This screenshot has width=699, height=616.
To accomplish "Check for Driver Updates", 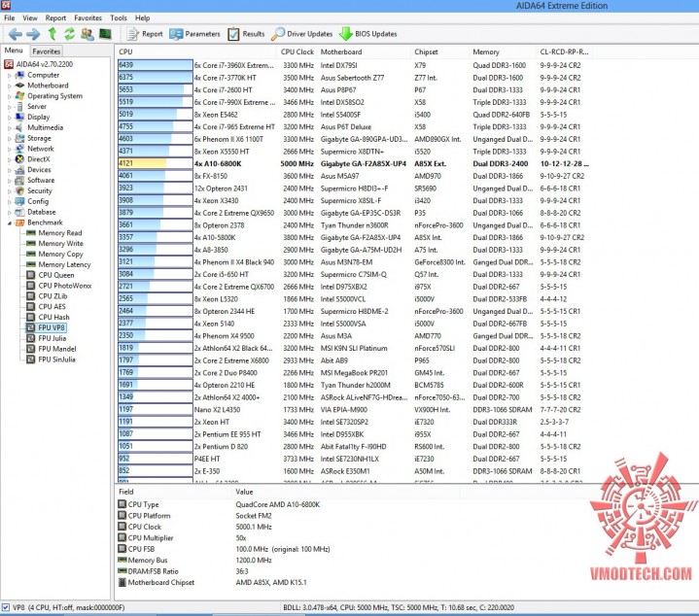I will point(301,34).
